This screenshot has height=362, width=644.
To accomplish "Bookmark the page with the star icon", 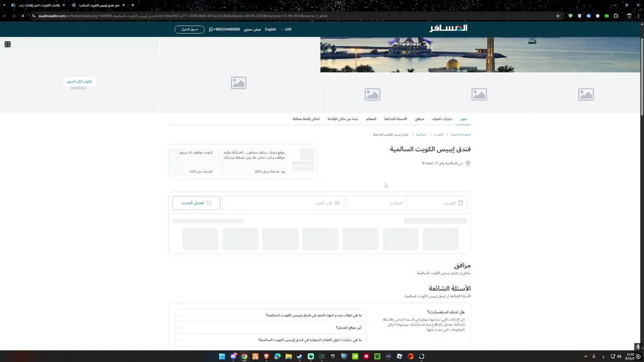I will [x=558, y=16].
